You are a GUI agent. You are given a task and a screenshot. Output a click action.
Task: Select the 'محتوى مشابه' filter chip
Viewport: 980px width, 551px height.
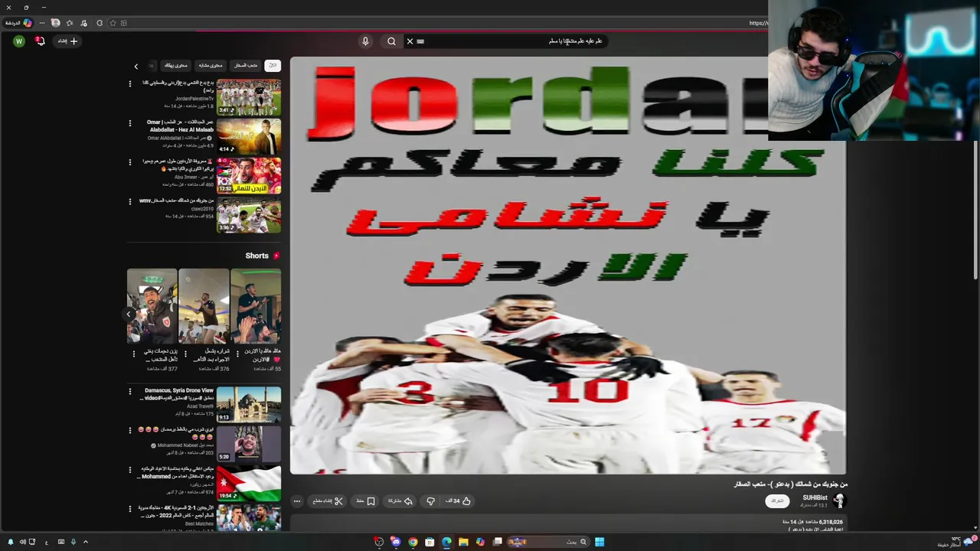pos(210,66)
